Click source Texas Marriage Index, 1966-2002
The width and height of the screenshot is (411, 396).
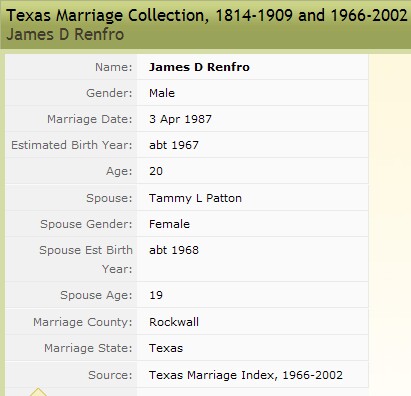click(x=246, y=375)
